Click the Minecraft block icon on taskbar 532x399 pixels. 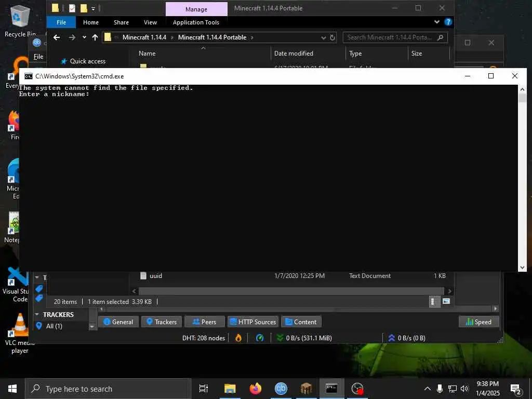tap(306, 389)
